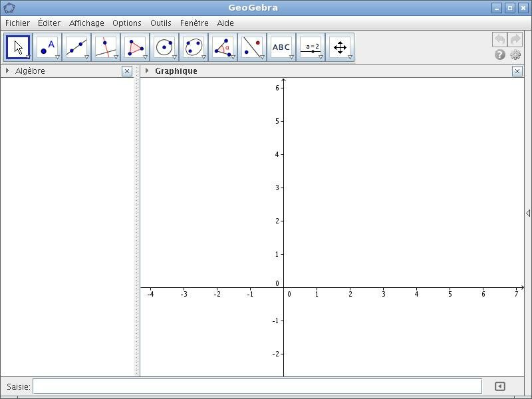Close the Algèbre panel
Viewport: 532px width, 399px height.
tap(127, 71)
